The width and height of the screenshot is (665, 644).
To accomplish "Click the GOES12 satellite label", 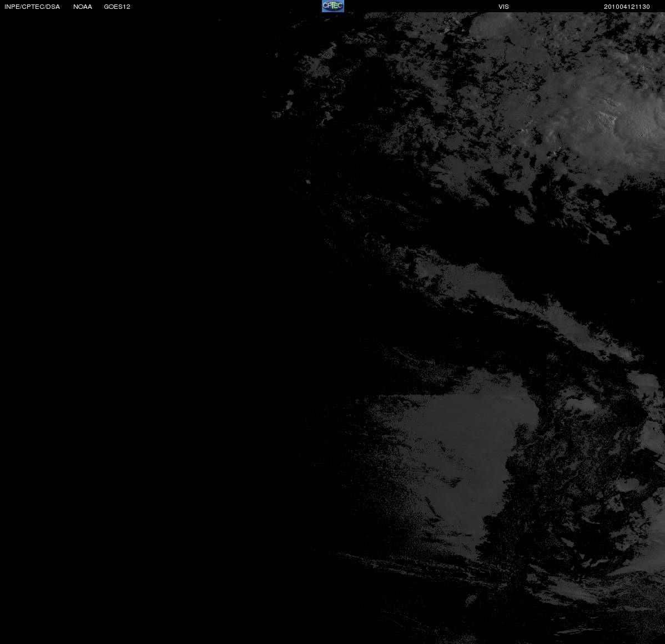I will (117, 7).
